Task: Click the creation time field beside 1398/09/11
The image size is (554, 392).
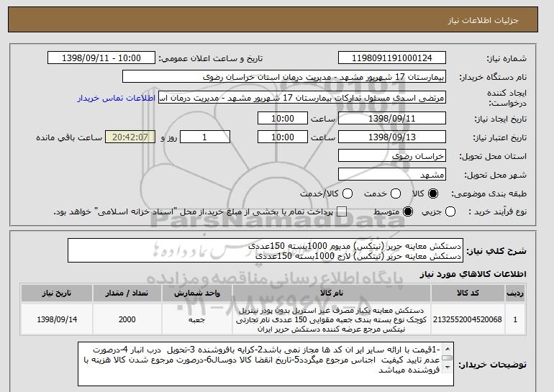Action: point(283,118)
